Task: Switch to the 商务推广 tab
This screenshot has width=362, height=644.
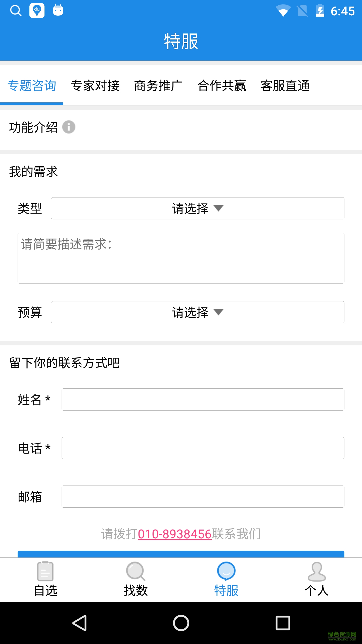Action: click(158, 86)
